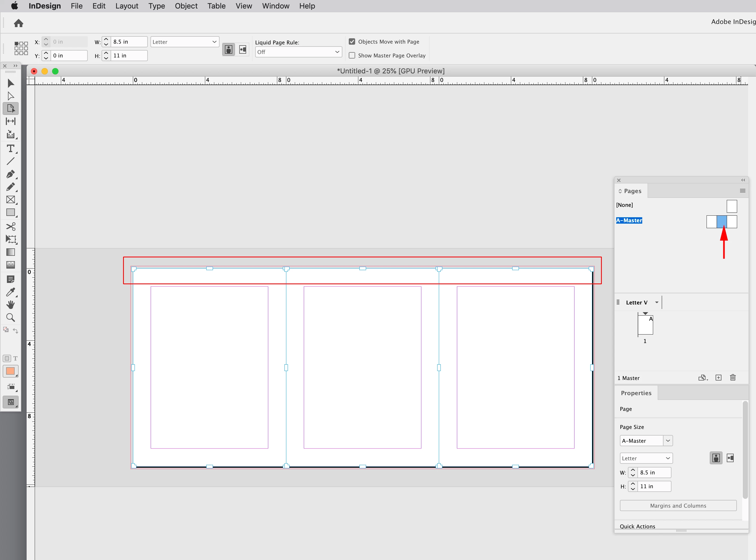The image size is (756, 560).
Task: Select the Type tool
Action: click(x=11, y=148)
